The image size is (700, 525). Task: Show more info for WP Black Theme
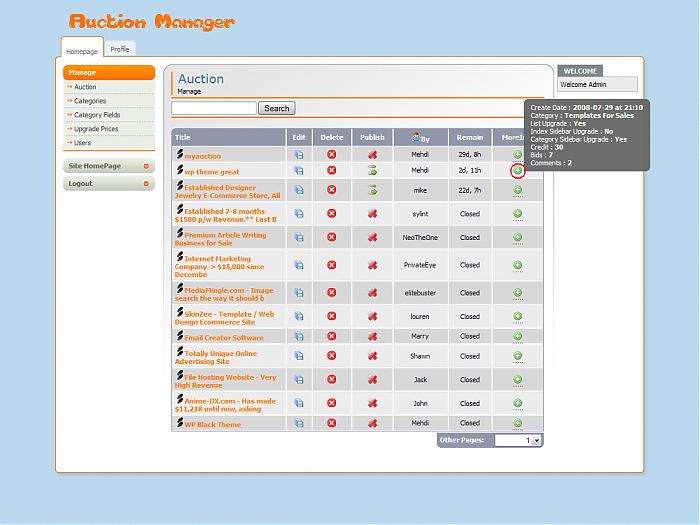click(517, 423)
